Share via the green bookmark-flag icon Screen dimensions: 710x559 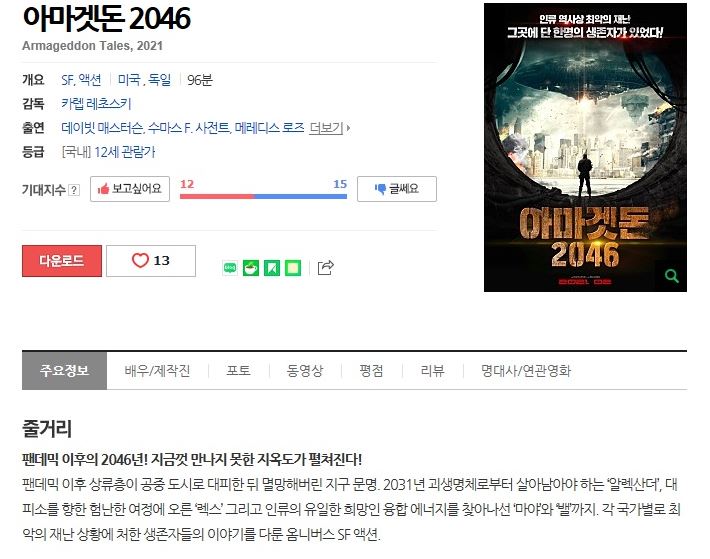click(272, 268)
